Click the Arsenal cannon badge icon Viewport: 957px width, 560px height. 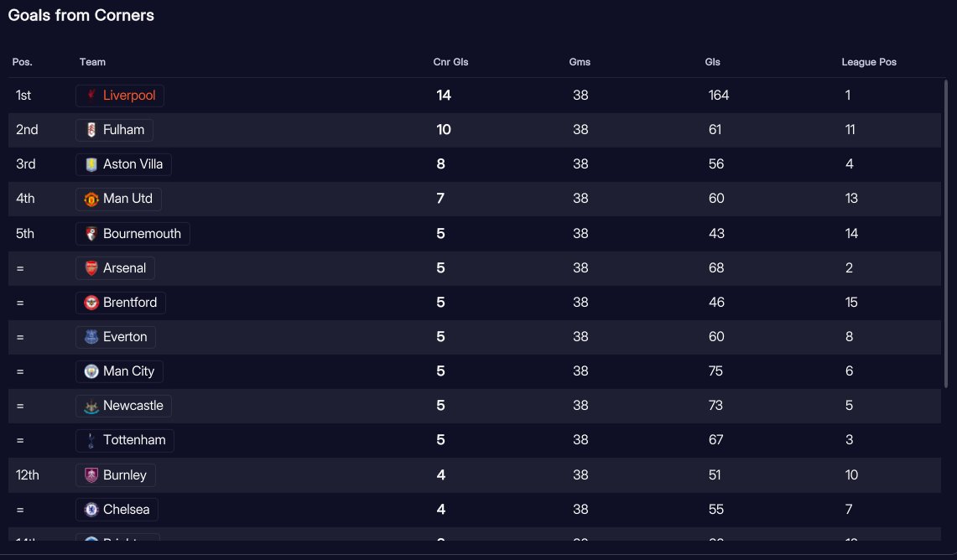[x=91, y=267]
